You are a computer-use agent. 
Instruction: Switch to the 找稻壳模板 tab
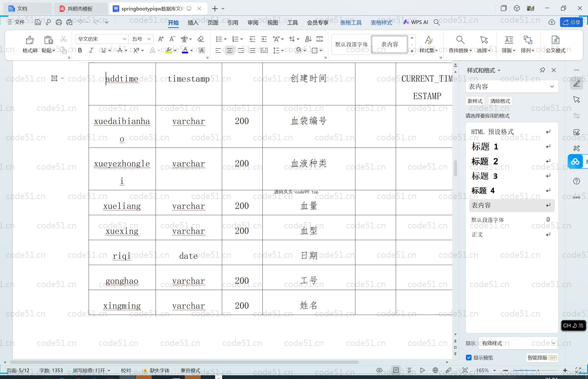[80, 9]
